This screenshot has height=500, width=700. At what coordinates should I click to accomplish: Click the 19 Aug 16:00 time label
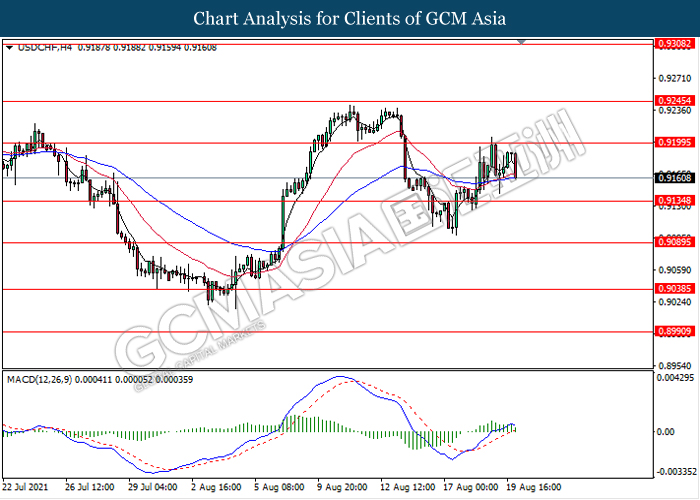[530, 489]
